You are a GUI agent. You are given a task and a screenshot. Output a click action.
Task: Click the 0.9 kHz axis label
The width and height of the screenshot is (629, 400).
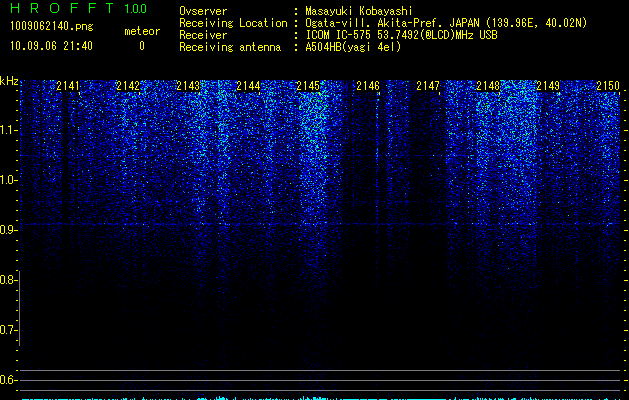tap(9, 230)
